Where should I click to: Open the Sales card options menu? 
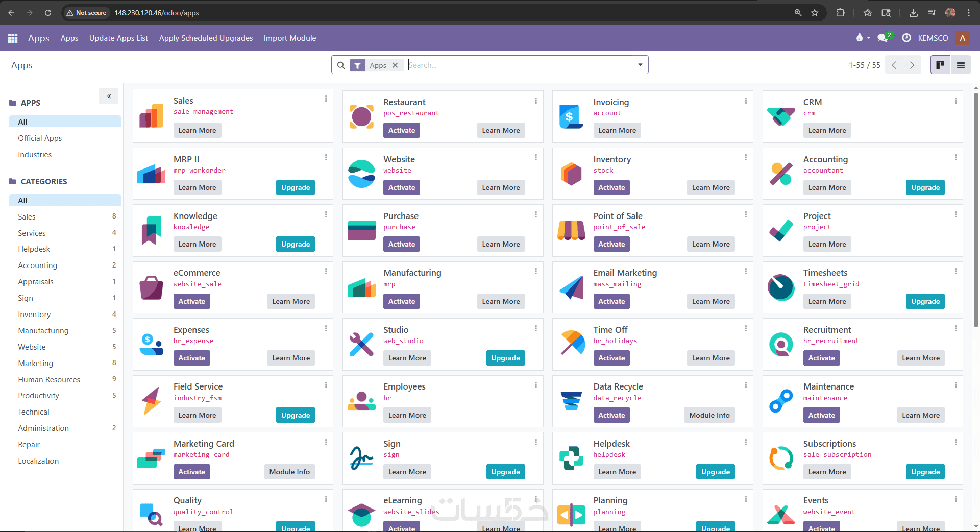[326, 99]
